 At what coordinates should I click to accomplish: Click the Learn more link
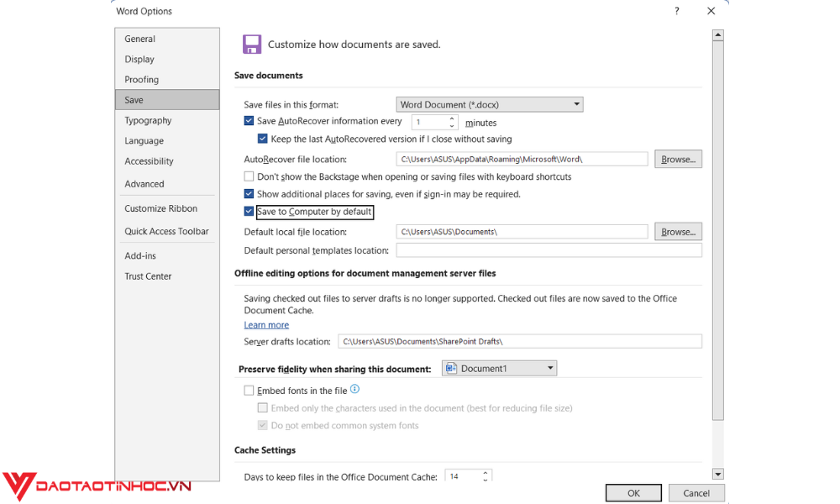(266, 324)
